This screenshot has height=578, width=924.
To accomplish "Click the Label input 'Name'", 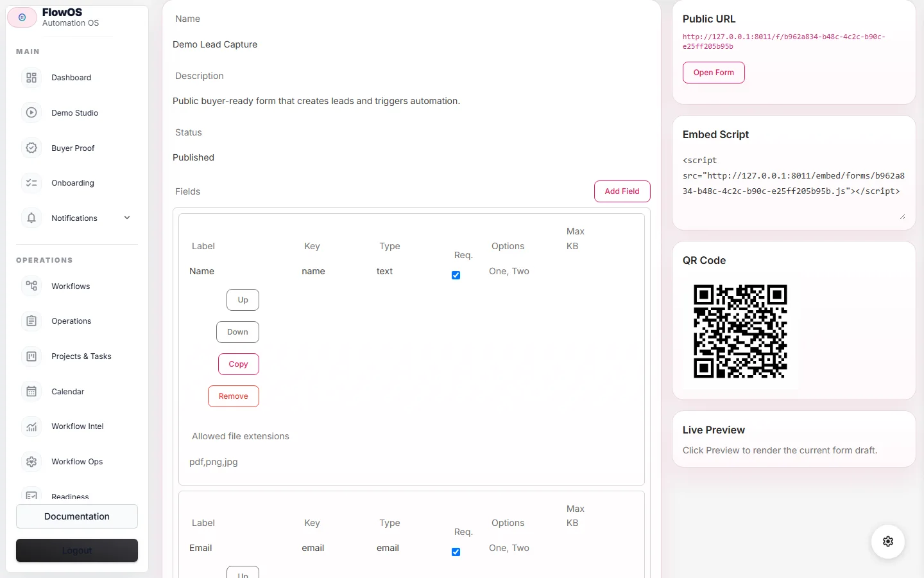I will (239, 271).
